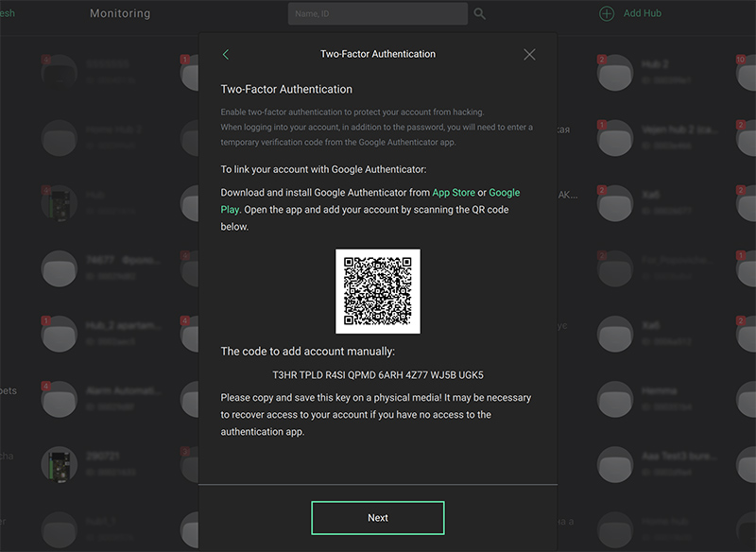Select the Hub 2 hub icon

pyautogui.click(x=615, y=73)
